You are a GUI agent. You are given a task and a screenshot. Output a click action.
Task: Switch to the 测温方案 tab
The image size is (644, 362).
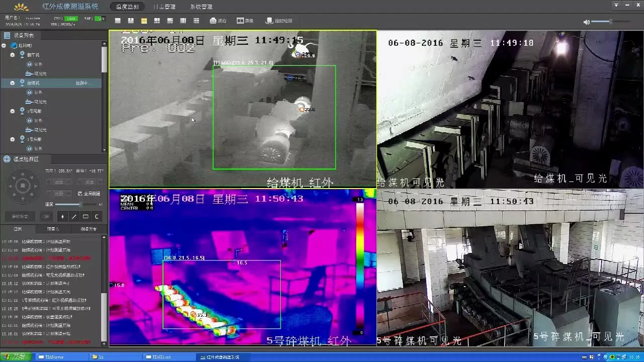click(88, 229)
